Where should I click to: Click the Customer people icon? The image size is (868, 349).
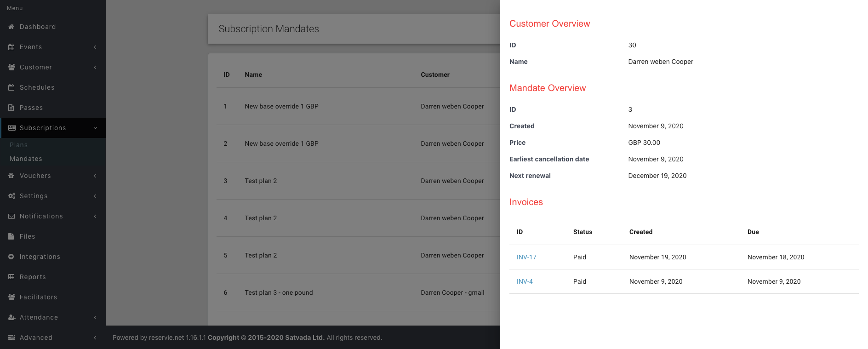point(11,67)
